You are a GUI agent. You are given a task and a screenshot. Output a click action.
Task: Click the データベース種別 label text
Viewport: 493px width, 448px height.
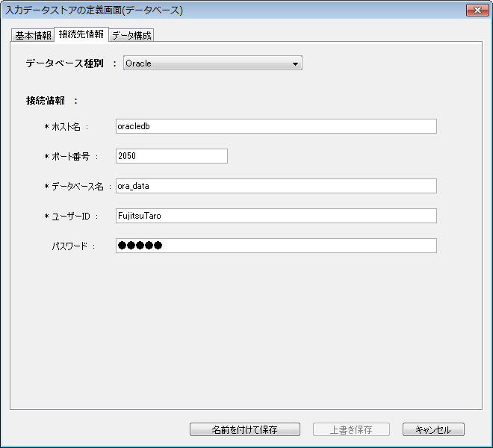tap(64, 63)
